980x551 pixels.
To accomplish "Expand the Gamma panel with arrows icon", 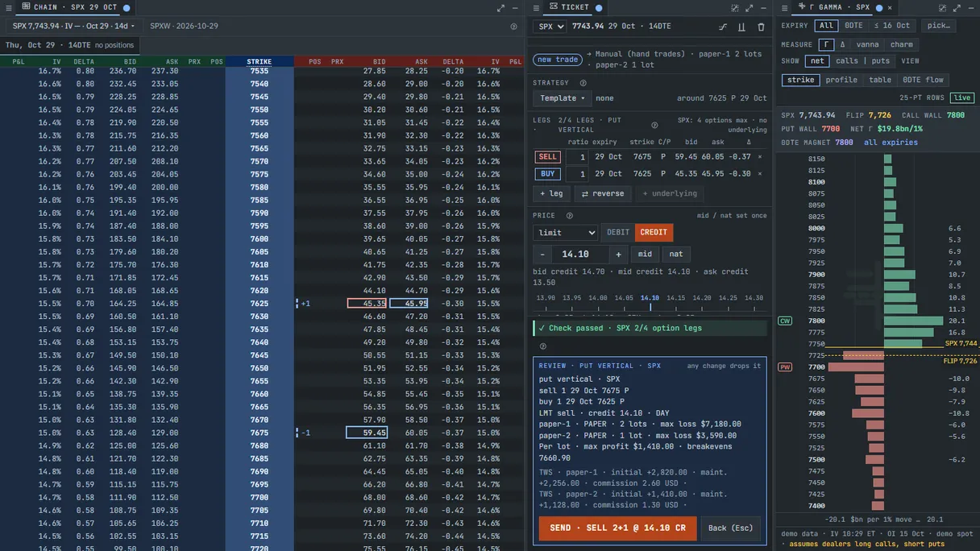I will pos(957,8).
